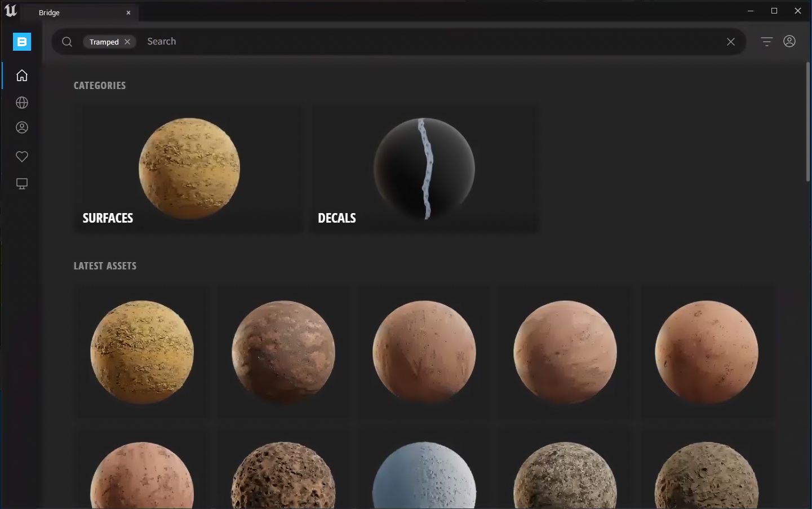Click the Categories heading text
Screen dimensions: 812x509
click(100, 86)
